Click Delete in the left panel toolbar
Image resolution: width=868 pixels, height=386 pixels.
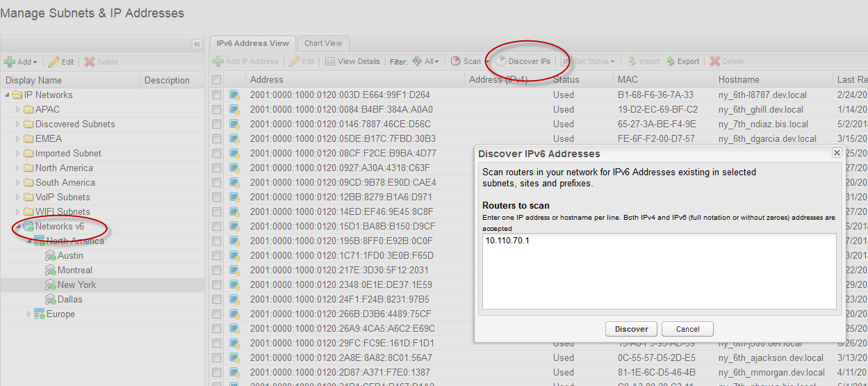click(x=101, y=62)
